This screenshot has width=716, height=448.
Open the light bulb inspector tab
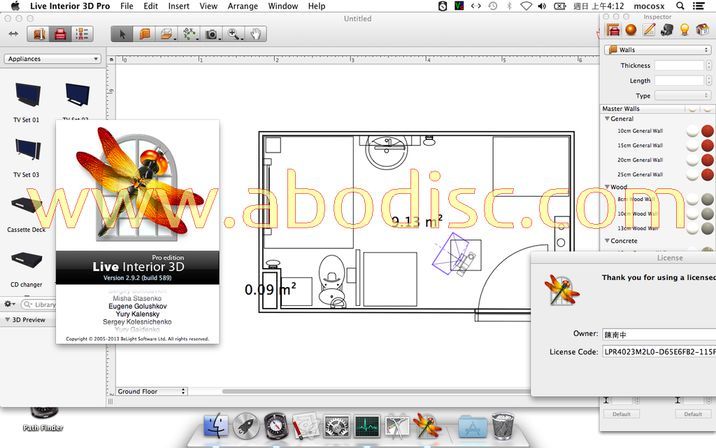(684, 30)
